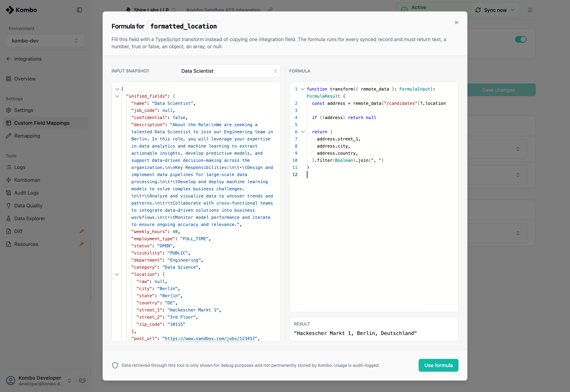Click the if (!address) return null line

[344, 117]
